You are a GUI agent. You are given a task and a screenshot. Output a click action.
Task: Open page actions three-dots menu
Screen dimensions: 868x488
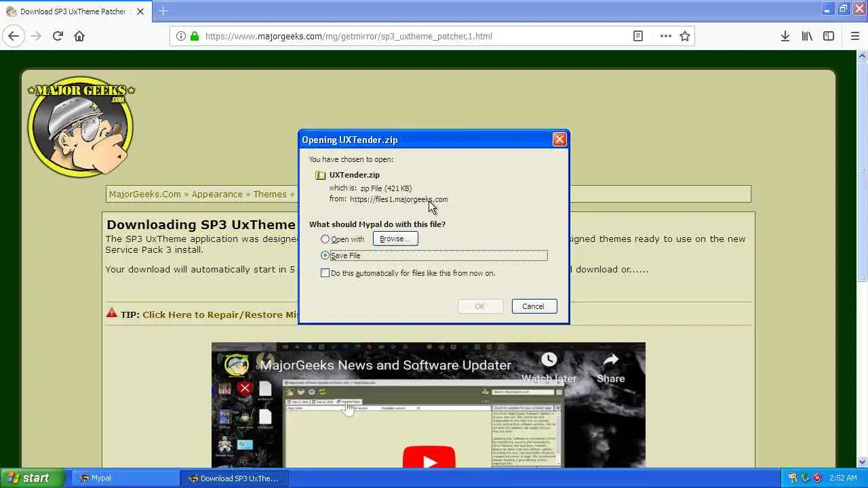(666, 36)
